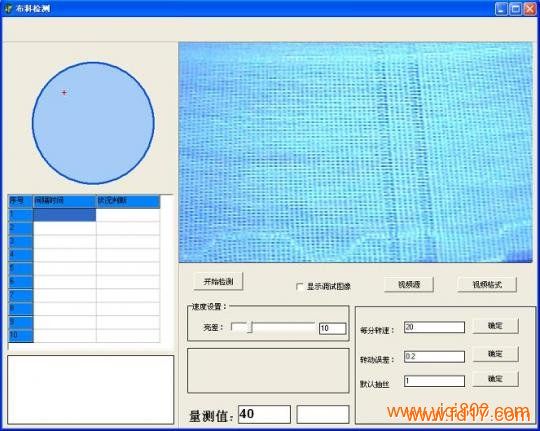Screen dimensions: 540x431
Task: Click the 亮度 brightness slider thumb
Action: point(250,327)
